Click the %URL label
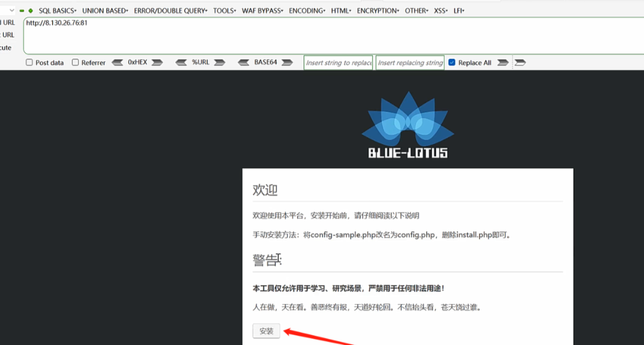 [x=200, y=62]
